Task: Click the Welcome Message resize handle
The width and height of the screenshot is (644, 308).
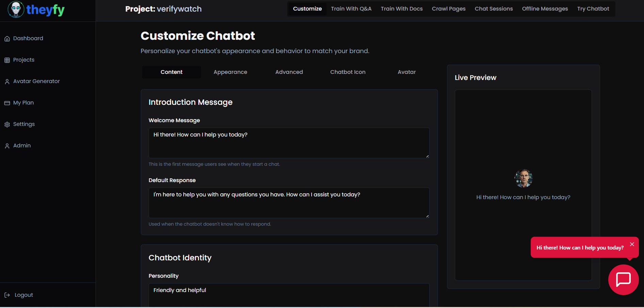Action: [x=427, y=156]
